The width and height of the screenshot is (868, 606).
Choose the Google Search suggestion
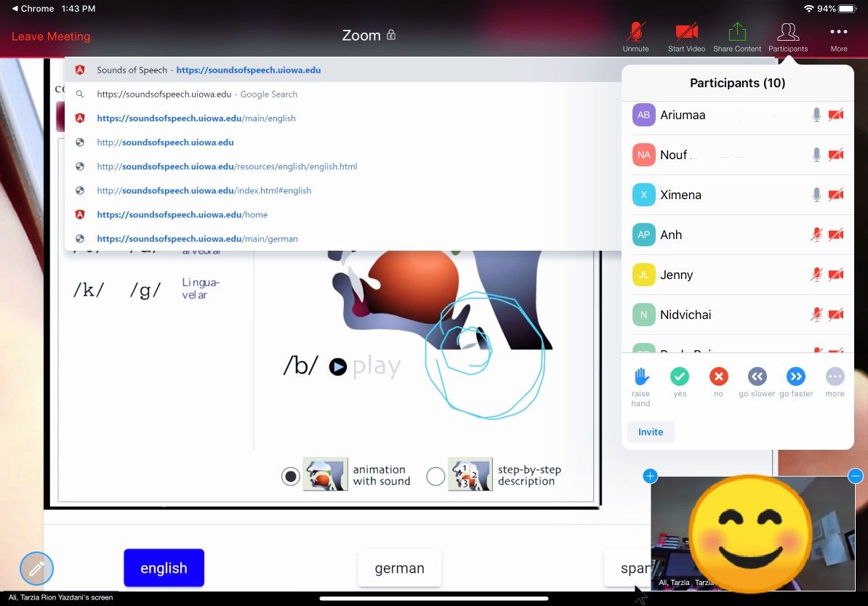(343, 94)
